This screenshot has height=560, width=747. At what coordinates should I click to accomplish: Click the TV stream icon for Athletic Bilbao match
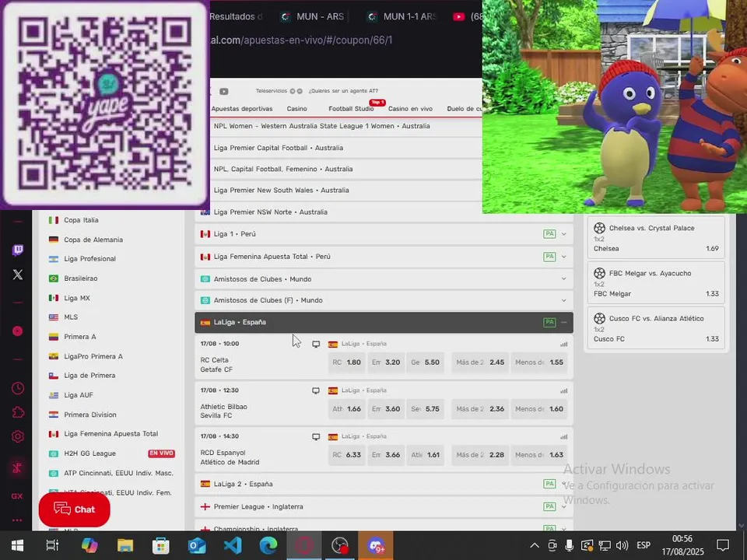pos(316,390)
